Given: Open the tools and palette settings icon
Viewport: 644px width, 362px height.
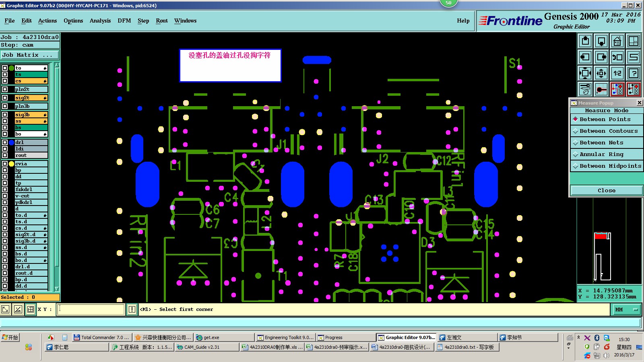Looking at the screenshot, I should tap(585, 89).
